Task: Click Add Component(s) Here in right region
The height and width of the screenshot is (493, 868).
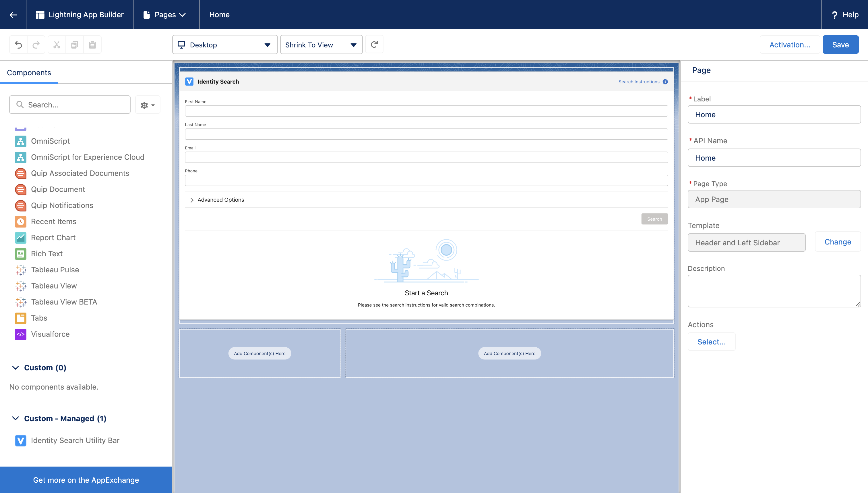Action: click(509, 353)
